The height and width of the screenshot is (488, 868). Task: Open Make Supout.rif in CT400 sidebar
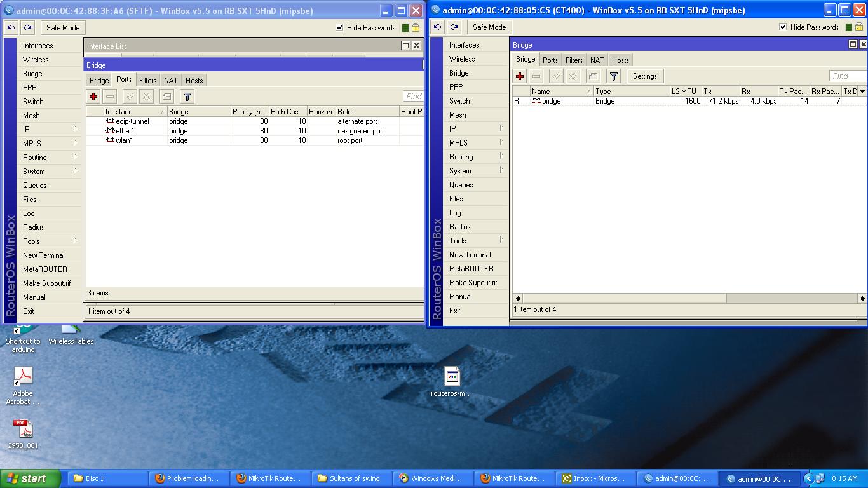click(473, 283)
